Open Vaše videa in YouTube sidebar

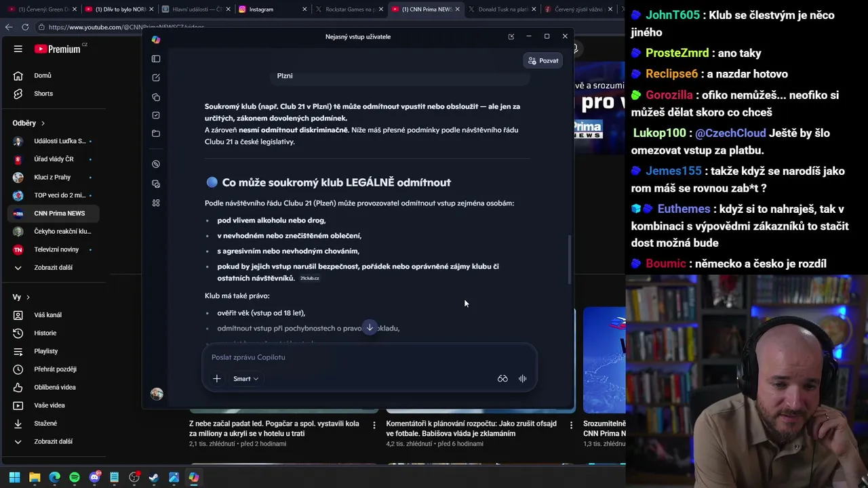pos(53,405)
